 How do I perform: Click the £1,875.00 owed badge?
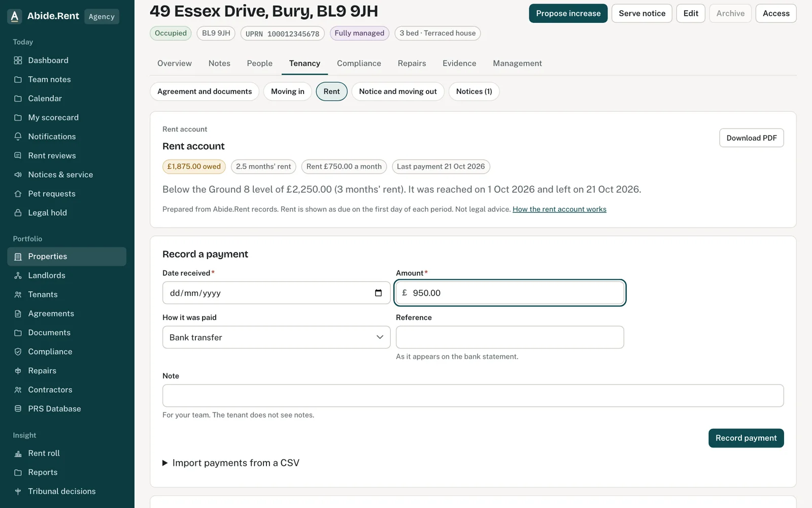point(194,167)
